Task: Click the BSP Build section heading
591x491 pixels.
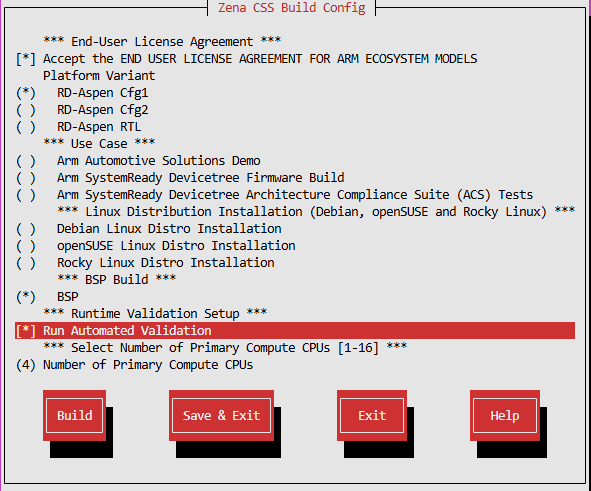Action: point(116,280)
